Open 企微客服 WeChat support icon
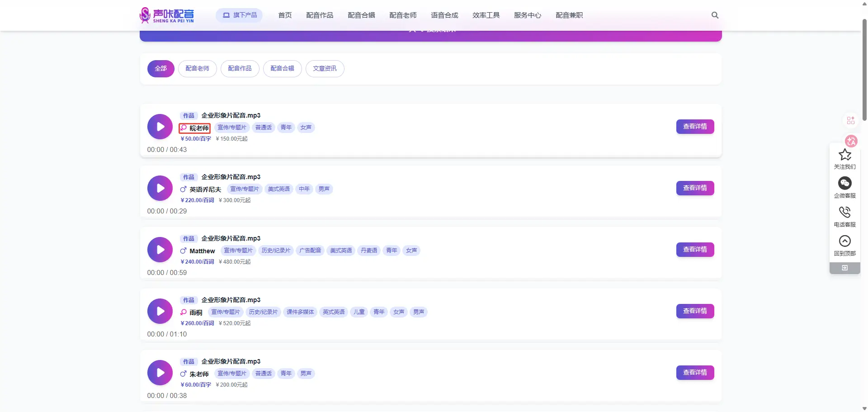Image resolution: width=868 pixels, height=412 pixels. pos(844,183)
